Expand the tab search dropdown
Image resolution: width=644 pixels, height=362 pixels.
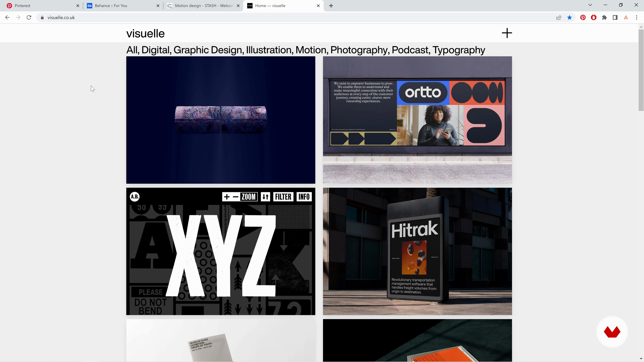coord(590,5)
